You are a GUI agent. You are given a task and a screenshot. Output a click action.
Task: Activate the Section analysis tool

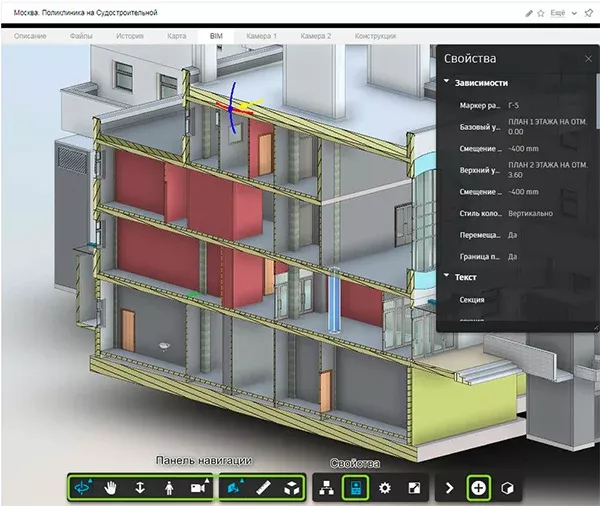pyautogui.click(x=234, y=488)
